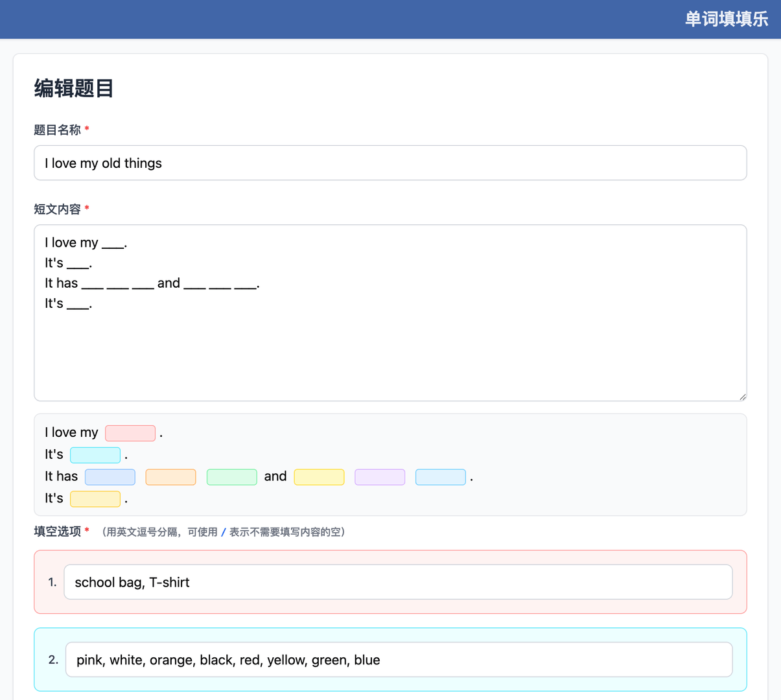Click the orange blank in the preview
The width and height of the screenshot is (781, 700).
pos(171,477)
